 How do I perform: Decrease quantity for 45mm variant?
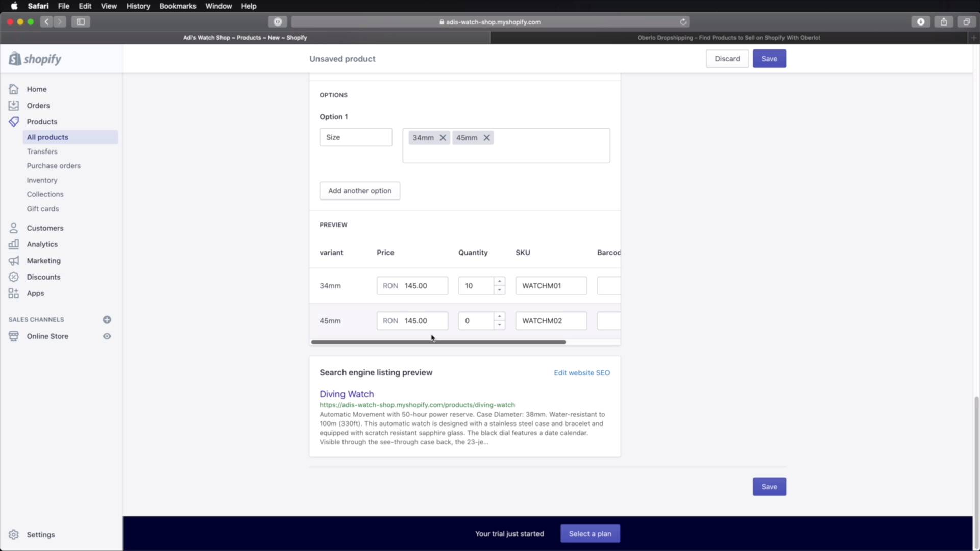pos(500,325)
